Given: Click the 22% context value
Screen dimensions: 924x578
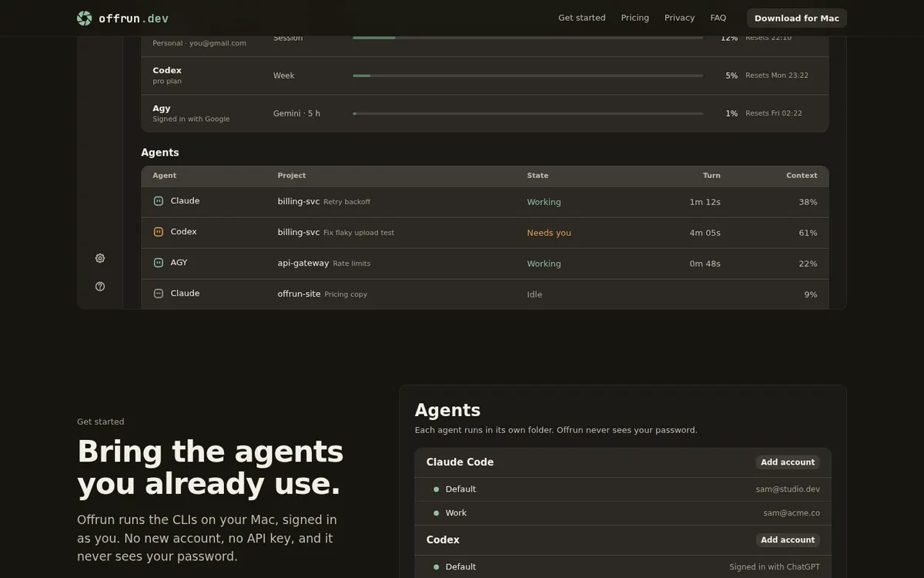Looking at the screenshot, I should (808, 264).
